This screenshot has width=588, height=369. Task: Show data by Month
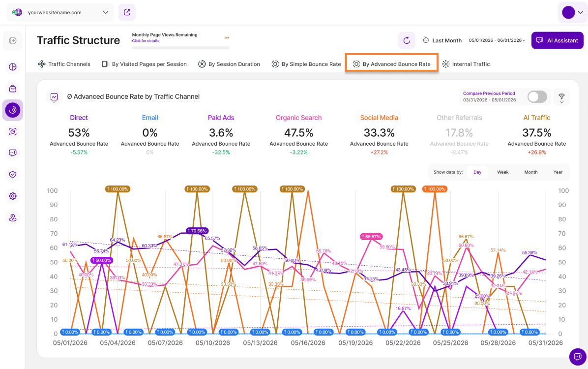530,172
